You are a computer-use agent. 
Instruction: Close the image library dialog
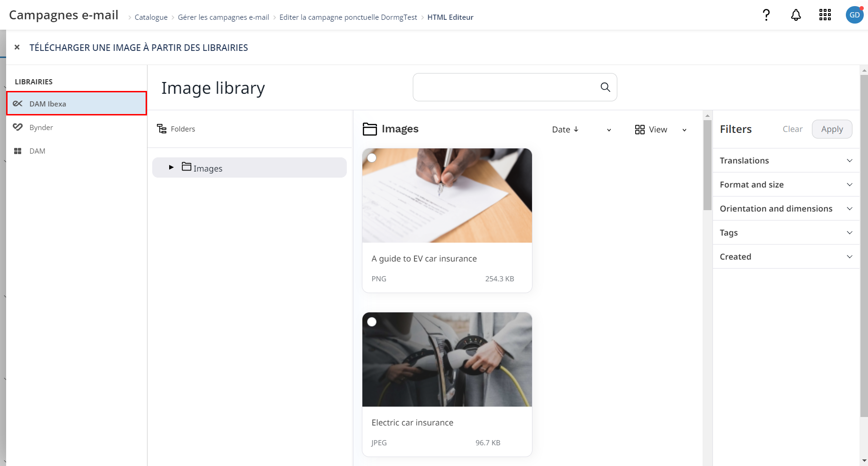point(17,47)
